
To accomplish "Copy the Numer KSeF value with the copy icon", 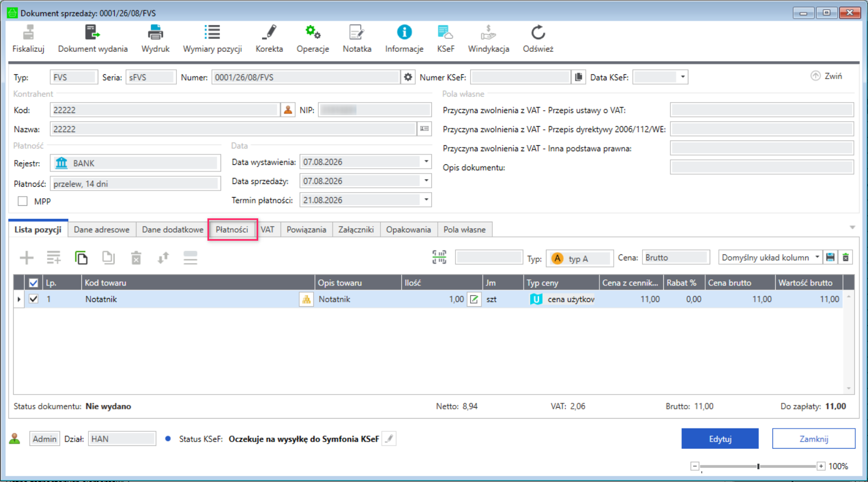I will point(579,78).
